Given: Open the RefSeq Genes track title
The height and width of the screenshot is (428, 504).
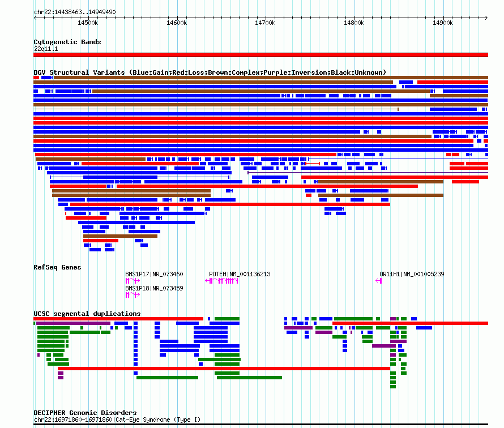Looking at the screenshot, I should tap(57, 267).
